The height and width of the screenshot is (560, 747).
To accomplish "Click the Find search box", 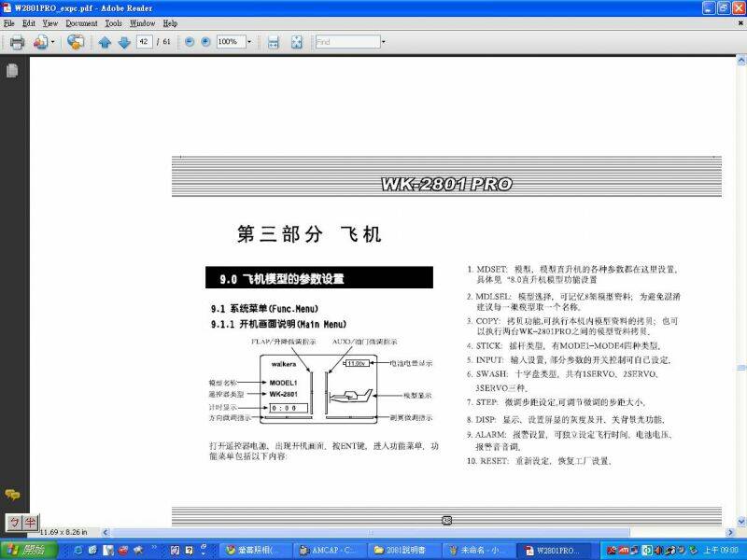I will click(x=347, y=42).
